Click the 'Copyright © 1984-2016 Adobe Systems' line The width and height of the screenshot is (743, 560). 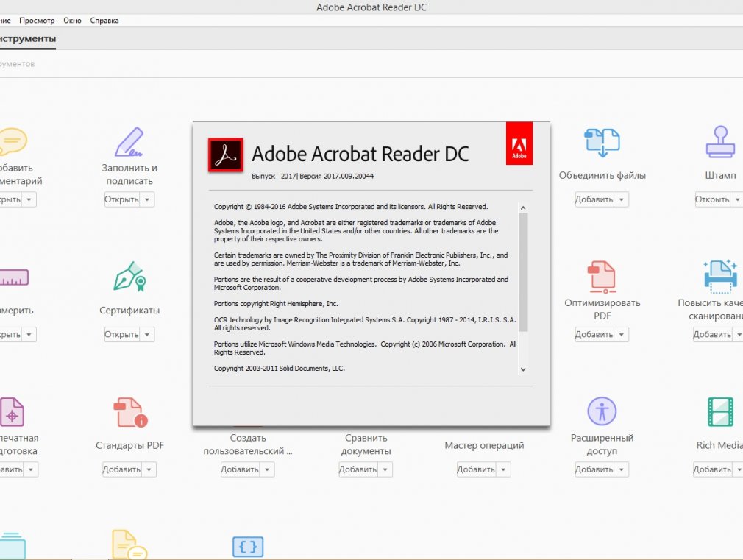351,207
